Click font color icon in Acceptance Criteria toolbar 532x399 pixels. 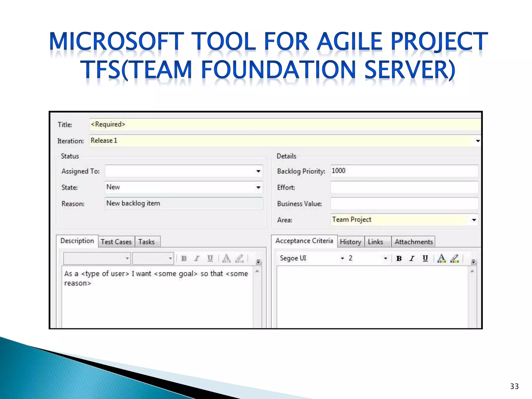441,258
